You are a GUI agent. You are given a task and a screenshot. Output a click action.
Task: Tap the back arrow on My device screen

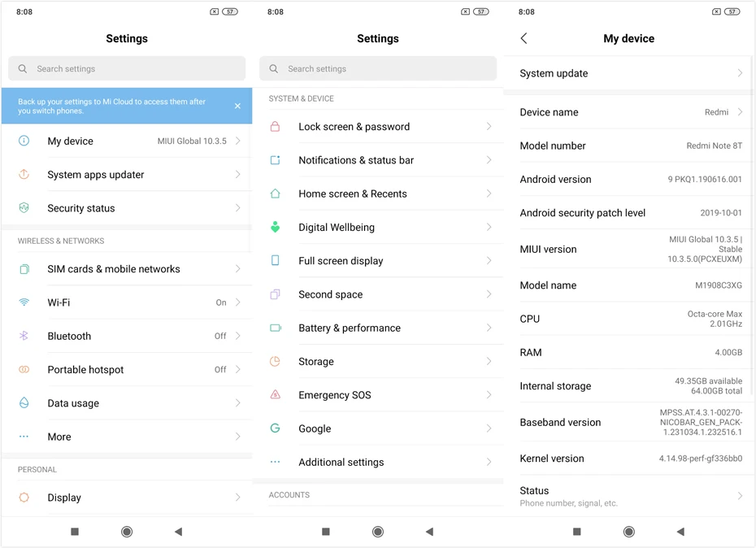(x=524, y=38)
